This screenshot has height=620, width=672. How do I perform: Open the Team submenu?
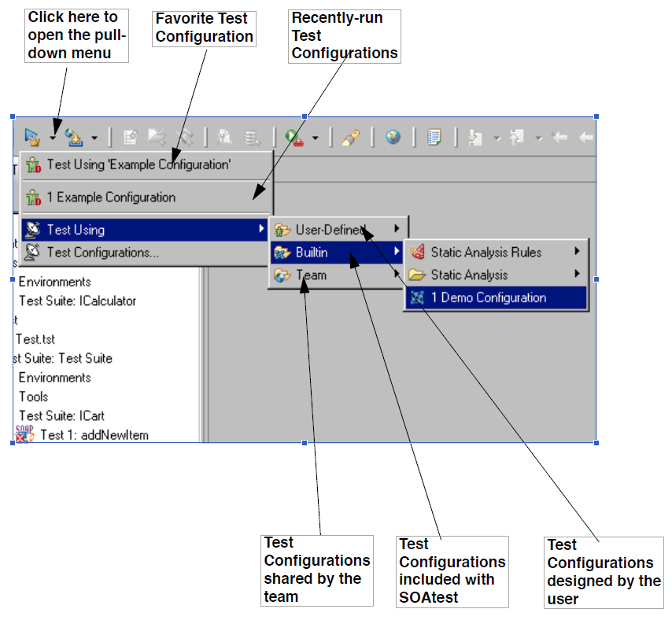pos(338,275)
